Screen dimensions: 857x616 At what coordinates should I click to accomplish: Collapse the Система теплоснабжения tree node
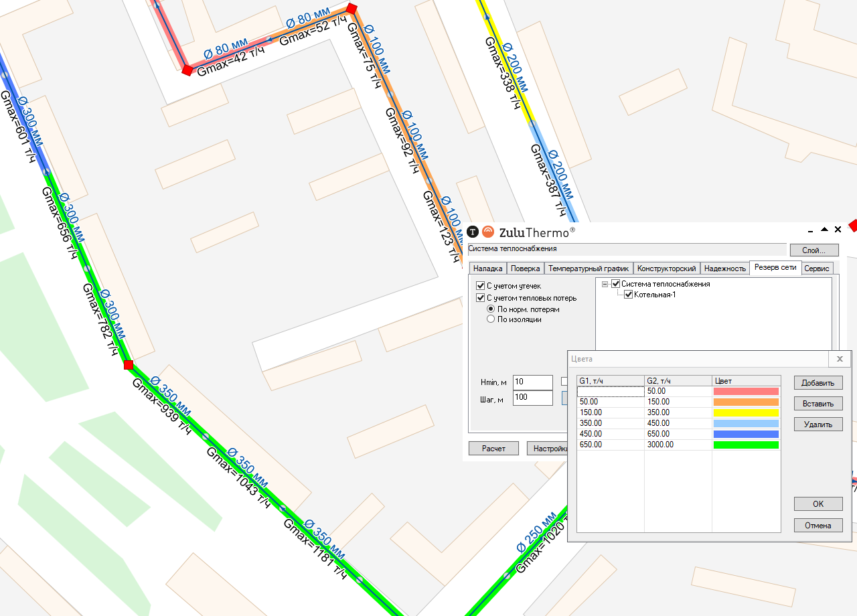605,284
